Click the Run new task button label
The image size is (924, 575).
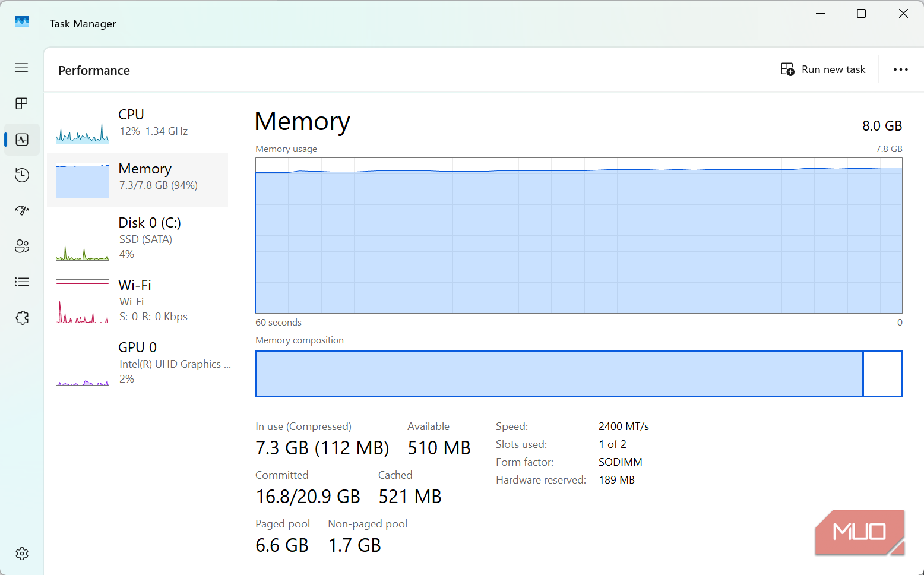(x=834, y=69)
